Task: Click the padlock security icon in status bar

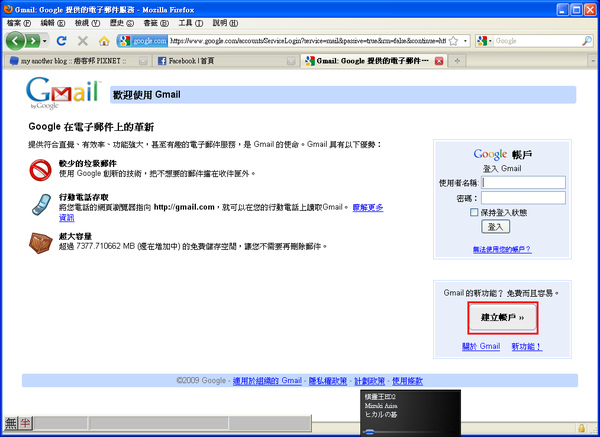Action: 581,427
